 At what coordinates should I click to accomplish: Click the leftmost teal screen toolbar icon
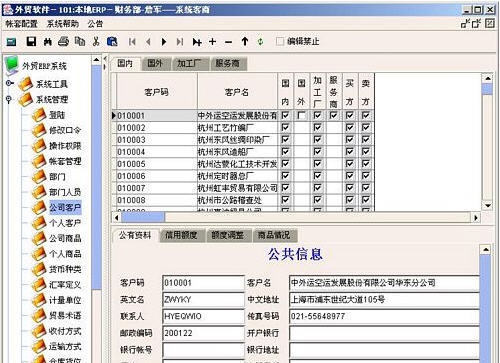coord(11,42)
